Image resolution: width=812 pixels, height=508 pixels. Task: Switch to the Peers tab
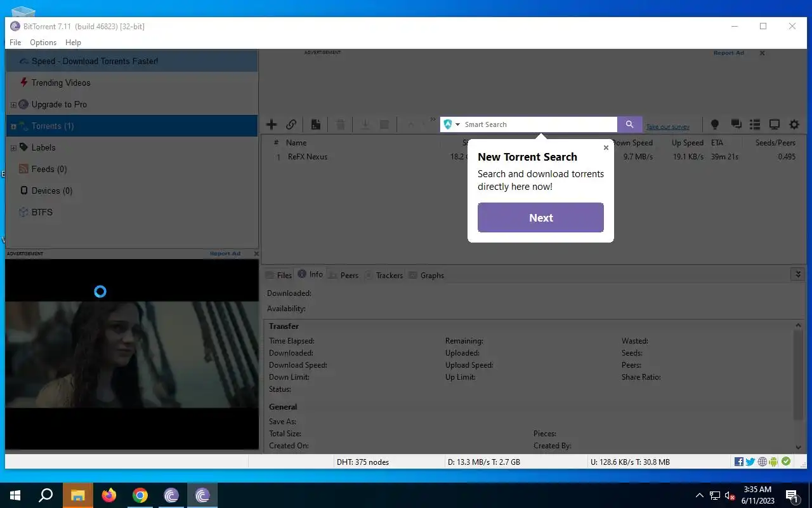[343, 275]
